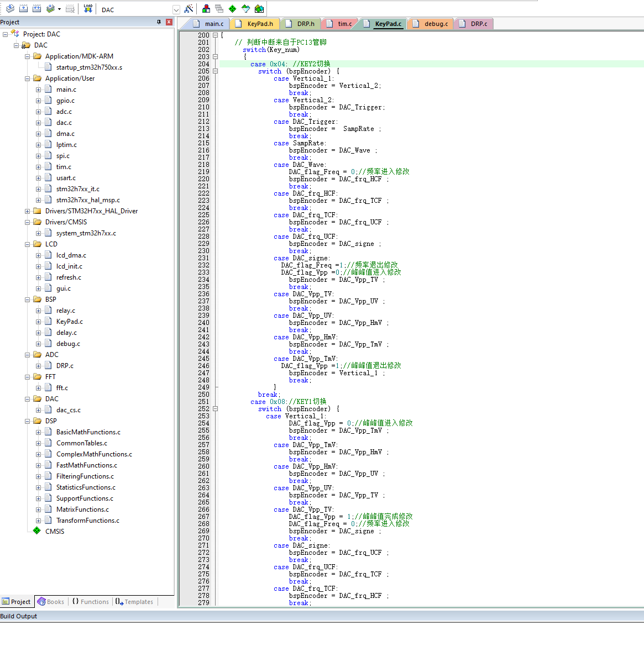Click code text 'case 0x08' on line 251

pos(268,402)
